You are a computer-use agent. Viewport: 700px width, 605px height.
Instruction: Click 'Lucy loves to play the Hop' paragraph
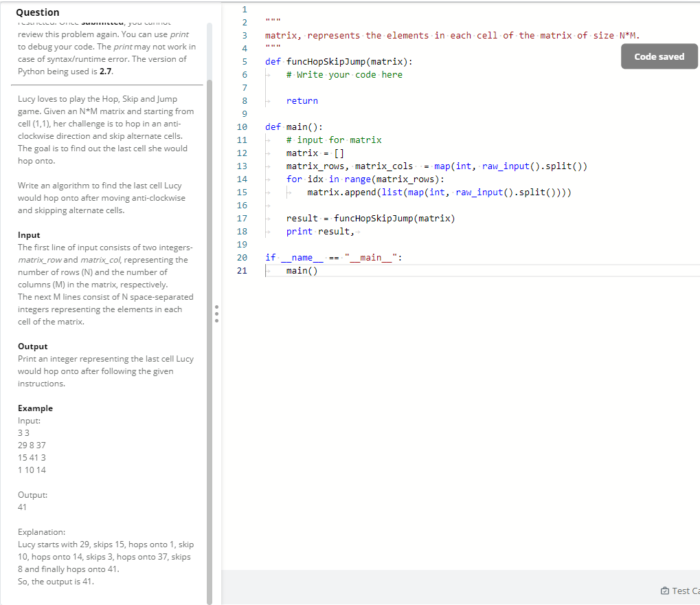(x=106, y=129)
